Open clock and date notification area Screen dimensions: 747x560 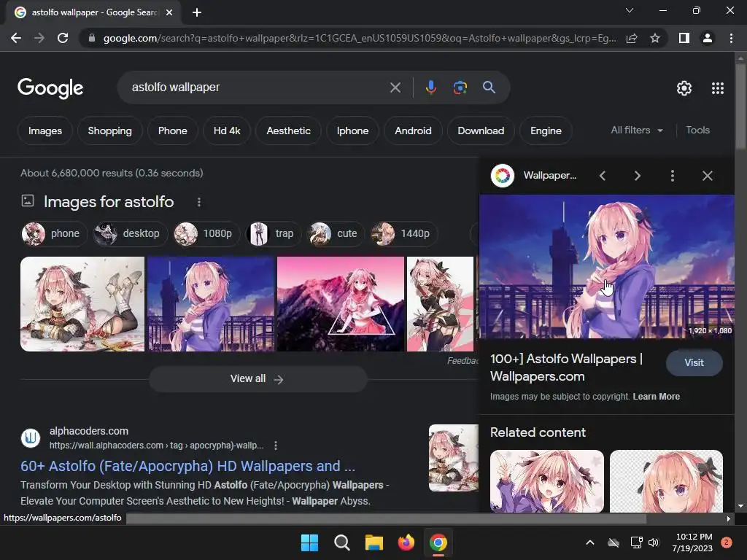(693, 542)
